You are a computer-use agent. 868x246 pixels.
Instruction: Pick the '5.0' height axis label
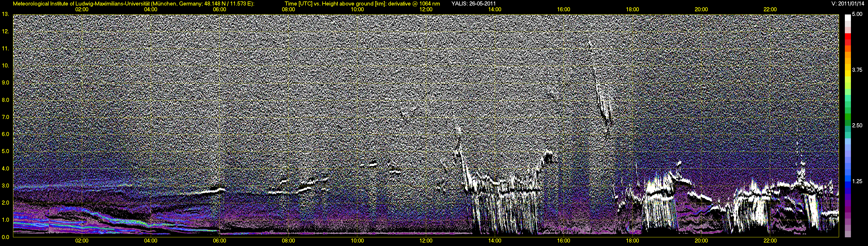click(x=5, y=151)
